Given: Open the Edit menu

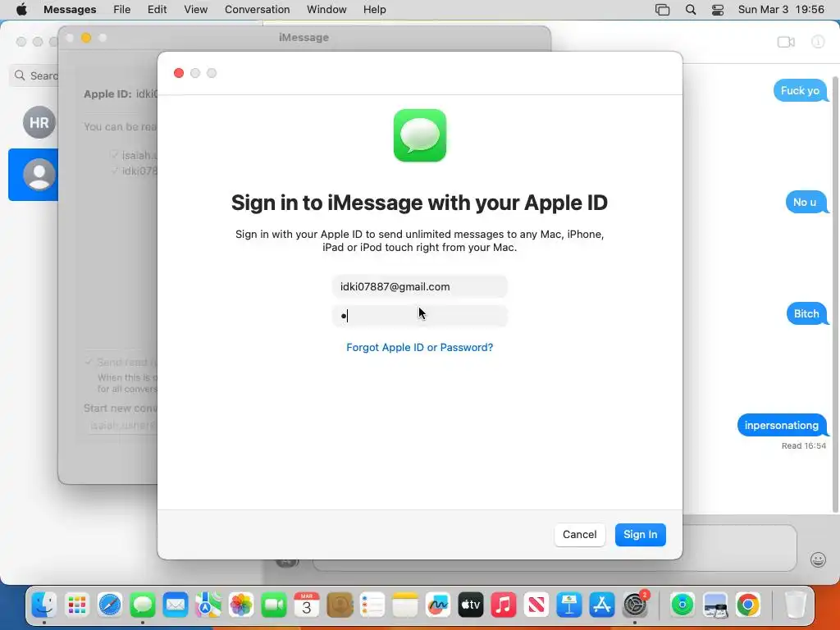Looking at the screenshot, I should point(157,10).
